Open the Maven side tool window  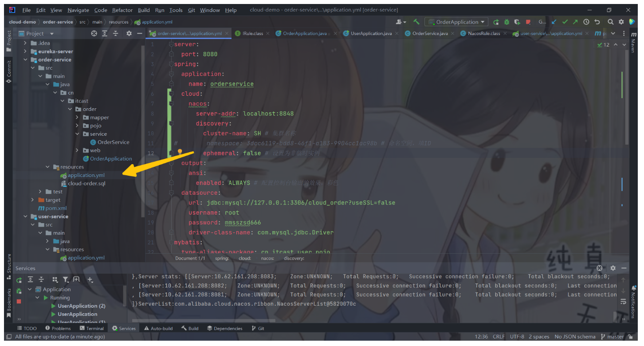(633, 42)
